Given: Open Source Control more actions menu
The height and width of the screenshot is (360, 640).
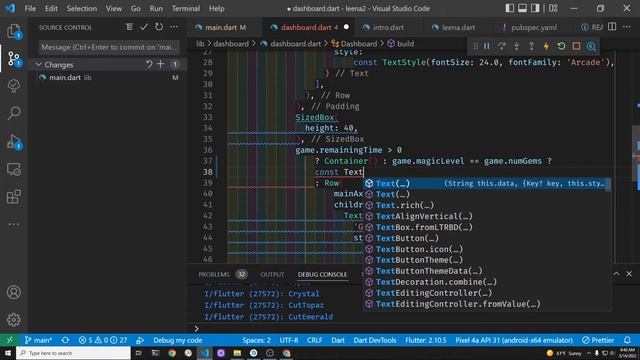Looking at the screenshot, I should pos(174,27).
